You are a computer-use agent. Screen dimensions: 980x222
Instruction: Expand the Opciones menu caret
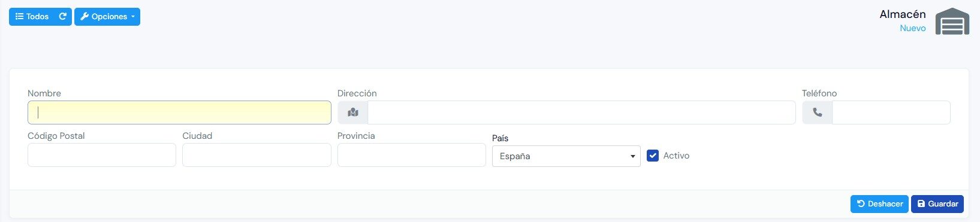coord(132,17)
